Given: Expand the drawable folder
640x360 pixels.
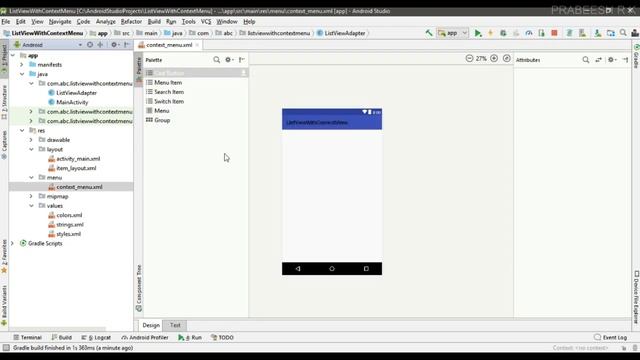Looking at the screenshot, I should (x=31, y=140).
